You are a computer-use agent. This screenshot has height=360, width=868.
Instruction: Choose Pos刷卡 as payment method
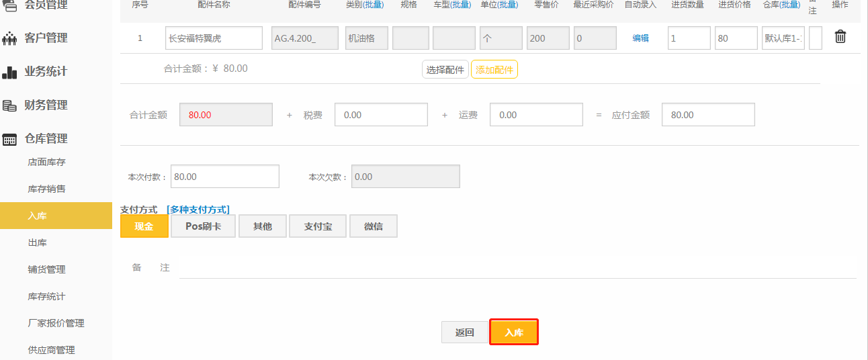coord(203,226)
